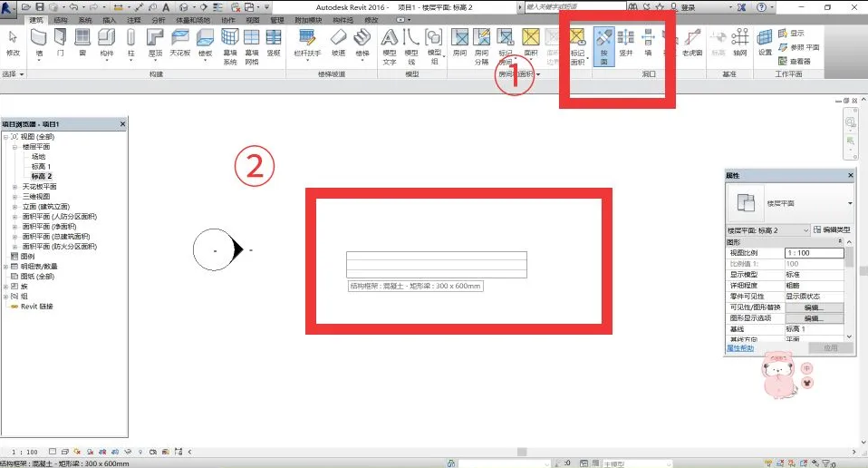Select the 栏杆扶手 (Railing) tool
The height and width of the screenshot is (468, 868).
(307, 44)
